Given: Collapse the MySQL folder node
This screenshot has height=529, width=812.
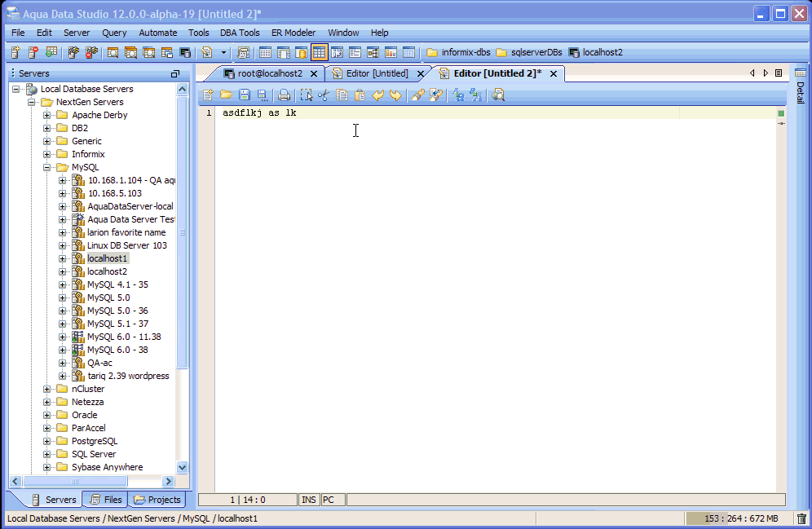Looking at the screenshot, I should 47,167.
